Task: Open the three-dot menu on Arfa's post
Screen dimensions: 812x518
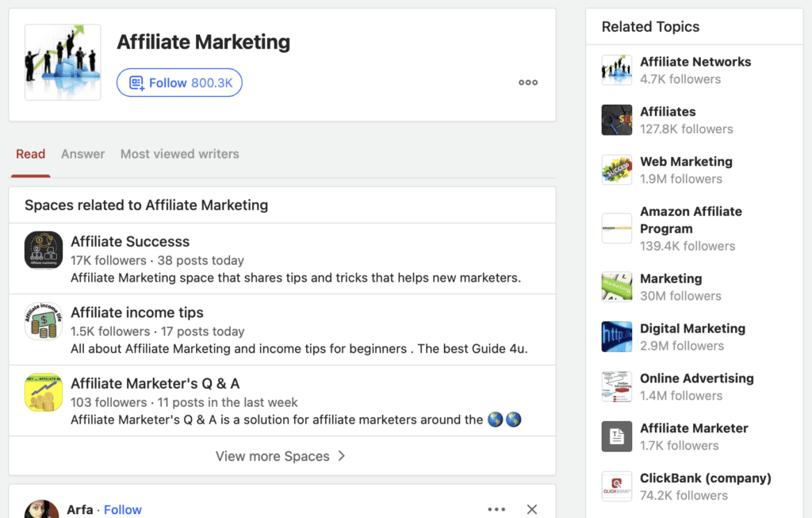Action: [x=496, y=509]
